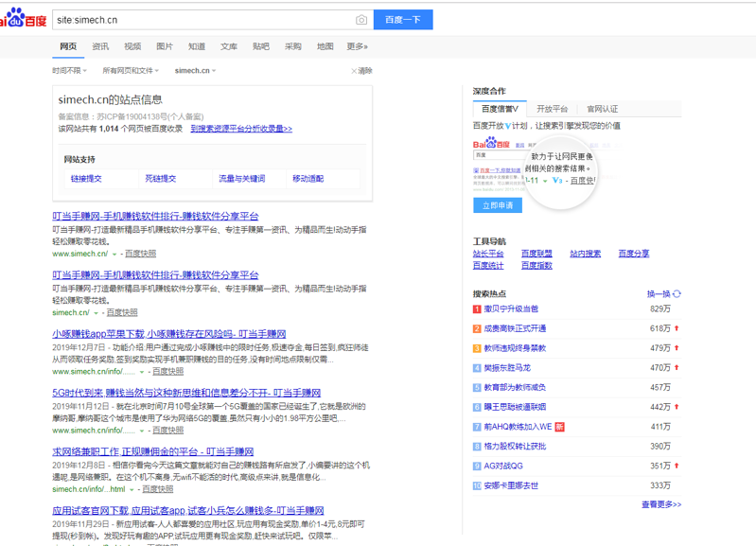Open 百度快照 for the 5G时代到来 result

click(x=167, y=431)
